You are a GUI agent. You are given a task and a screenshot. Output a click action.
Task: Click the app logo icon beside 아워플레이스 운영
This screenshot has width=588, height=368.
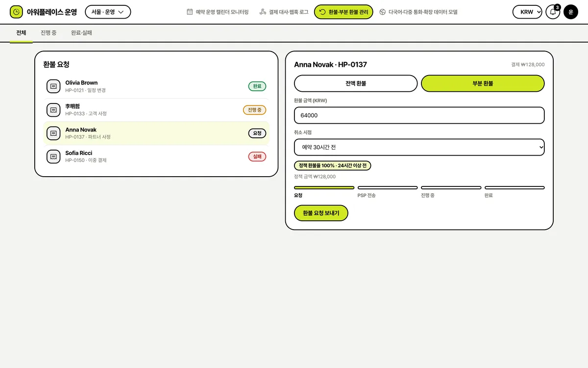tap(16, 12)
